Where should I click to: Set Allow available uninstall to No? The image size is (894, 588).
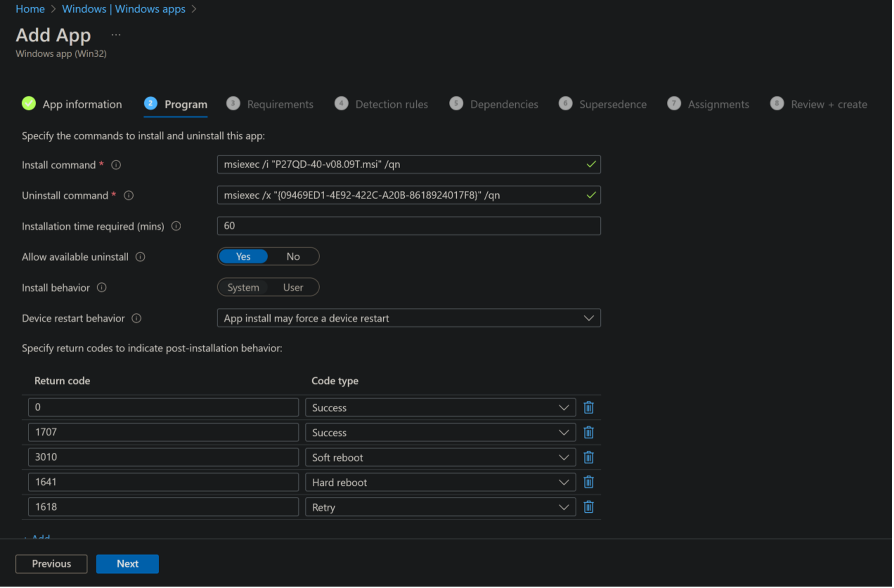(x=293, y=256)
